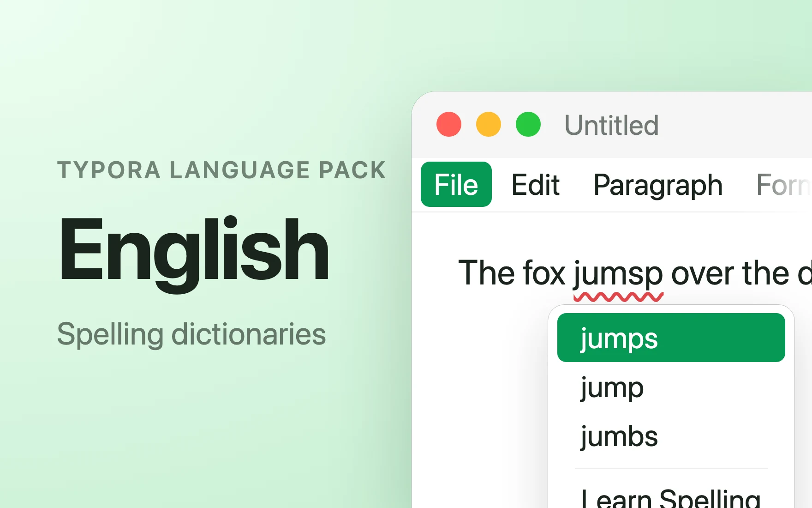
Task: Select the 'jumps' spelling suggestion
Action: click(x=671, y=338)
